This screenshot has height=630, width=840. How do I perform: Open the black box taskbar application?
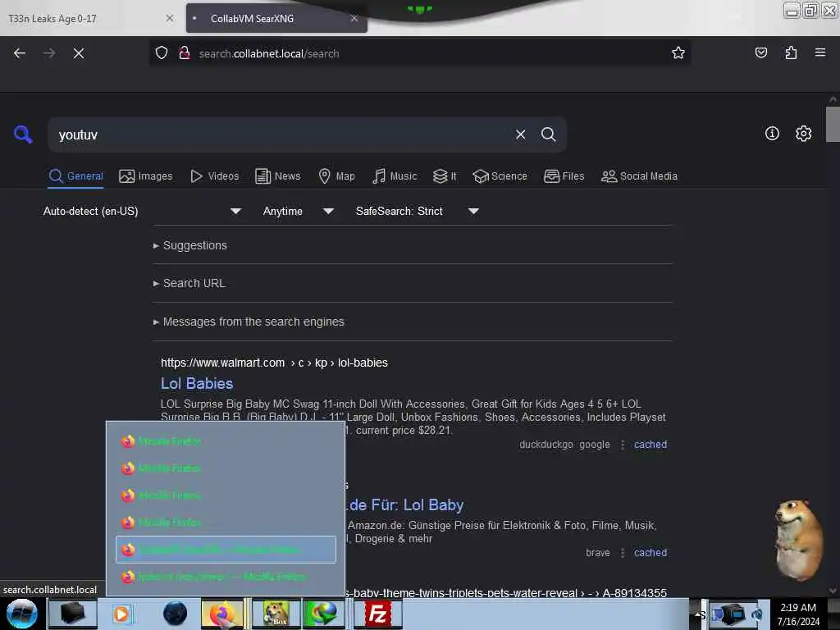73,614
